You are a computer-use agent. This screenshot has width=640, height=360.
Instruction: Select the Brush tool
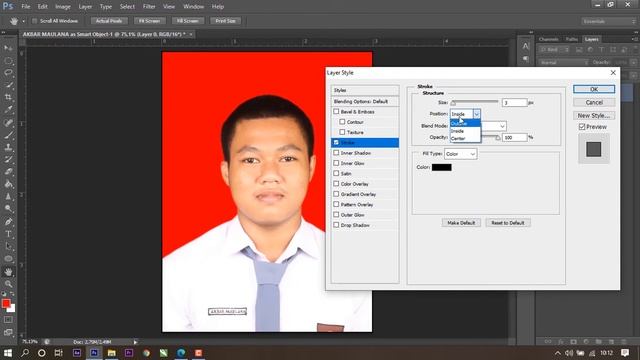pos(8,135)
